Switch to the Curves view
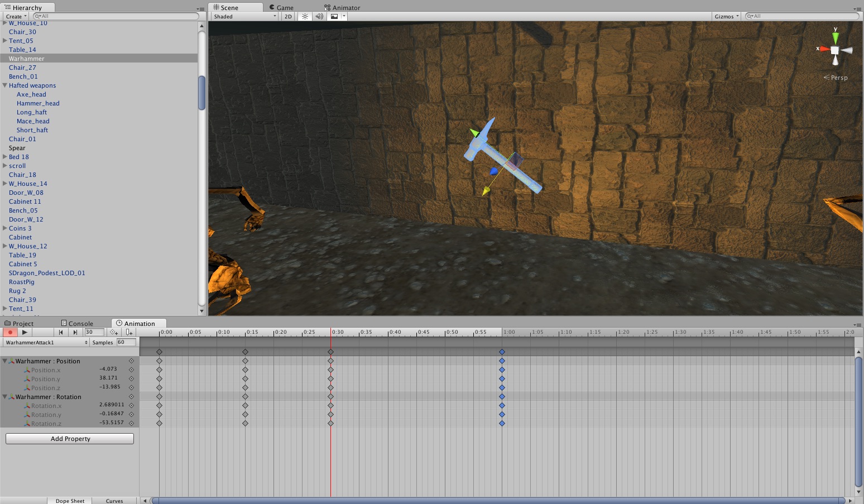The width and height of the screenshot is (864, 504). (x=114, y=501)
